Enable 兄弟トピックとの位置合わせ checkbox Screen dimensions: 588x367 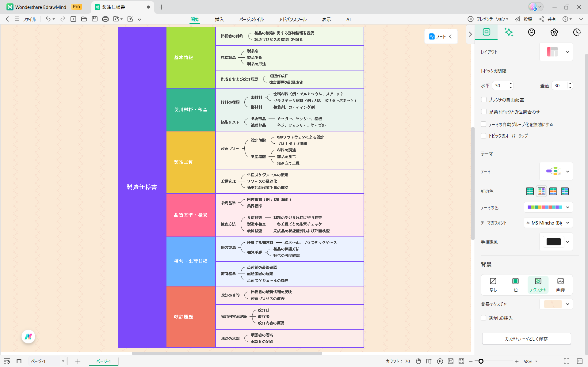484,112
